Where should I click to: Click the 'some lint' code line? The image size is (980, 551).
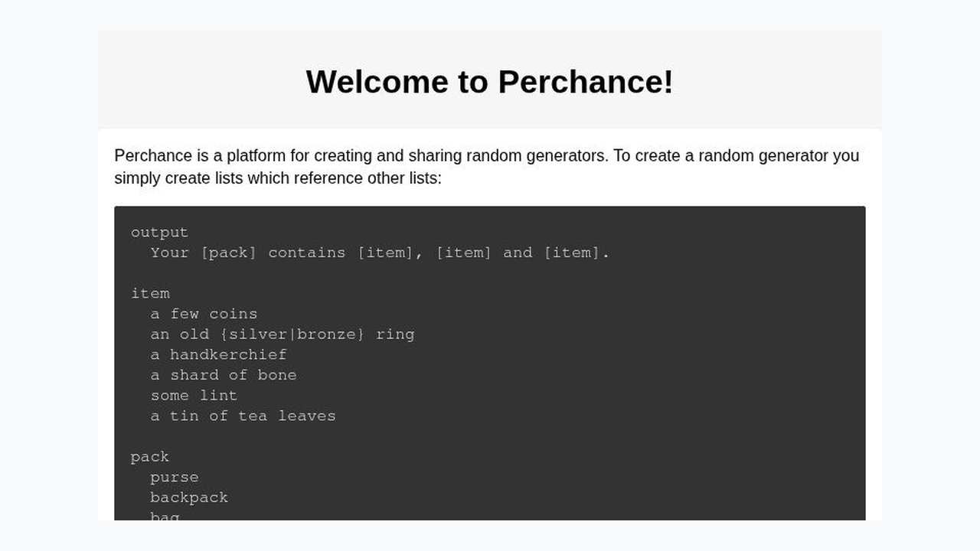(x=194, y=396)
